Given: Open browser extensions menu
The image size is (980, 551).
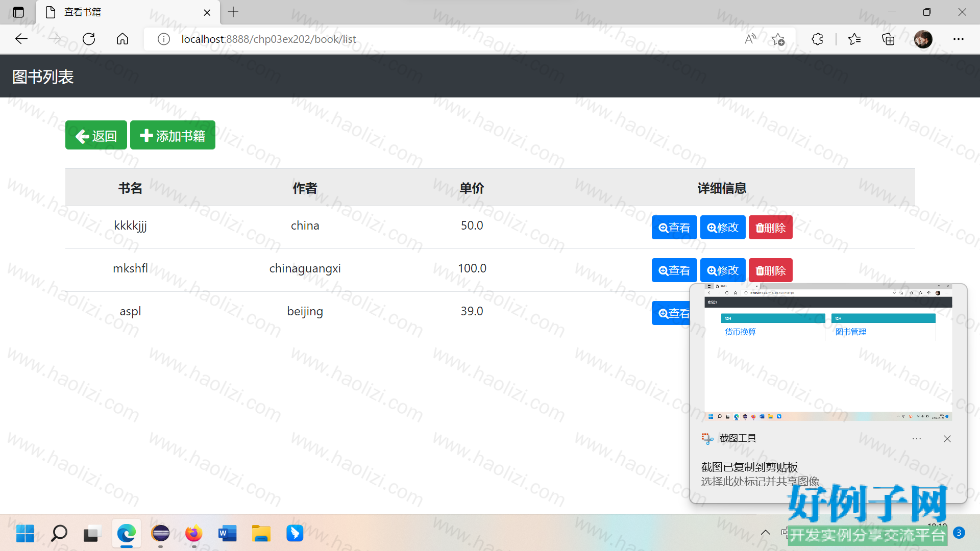Looking at the screenshot, I should click(817, 39).
